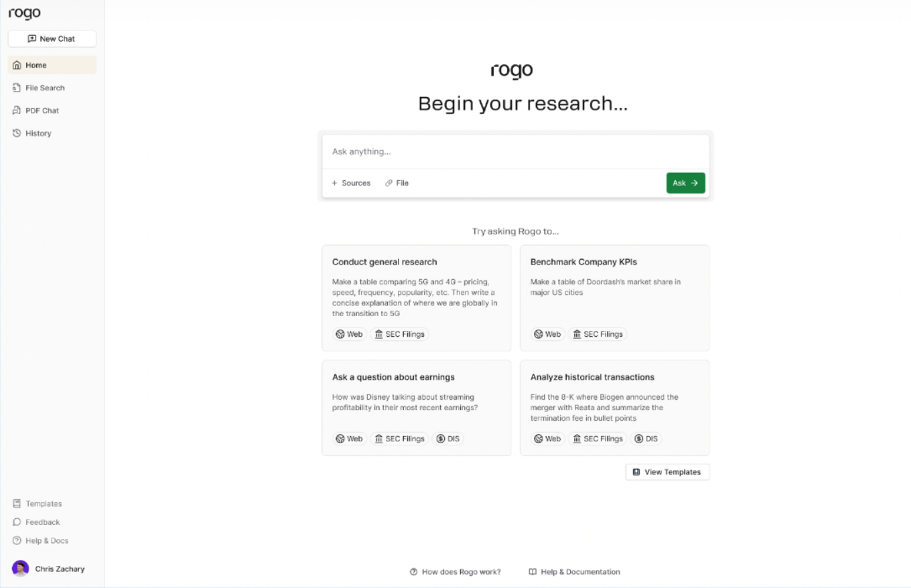Follow the How does Rogo work link
This screenshot has width=911, height=588.
point(455,572)
